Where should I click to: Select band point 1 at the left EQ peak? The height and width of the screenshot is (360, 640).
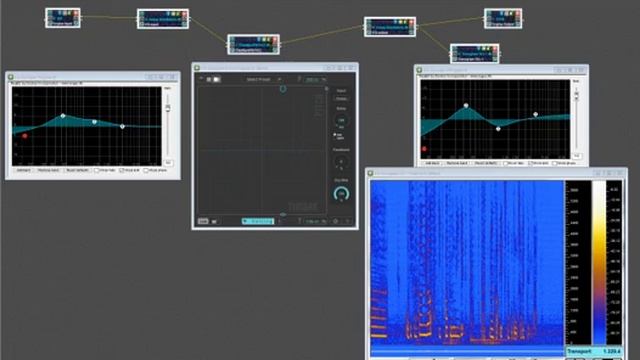pos(63,116)
